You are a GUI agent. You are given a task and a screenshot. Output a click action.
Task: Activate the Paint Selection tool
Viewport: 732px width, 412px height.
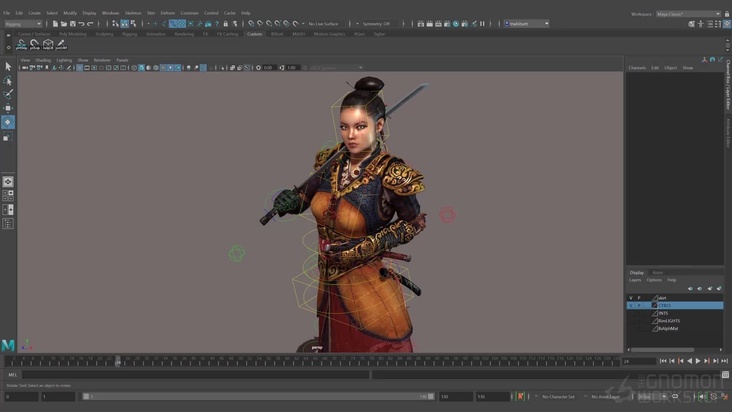coord(8,94)
